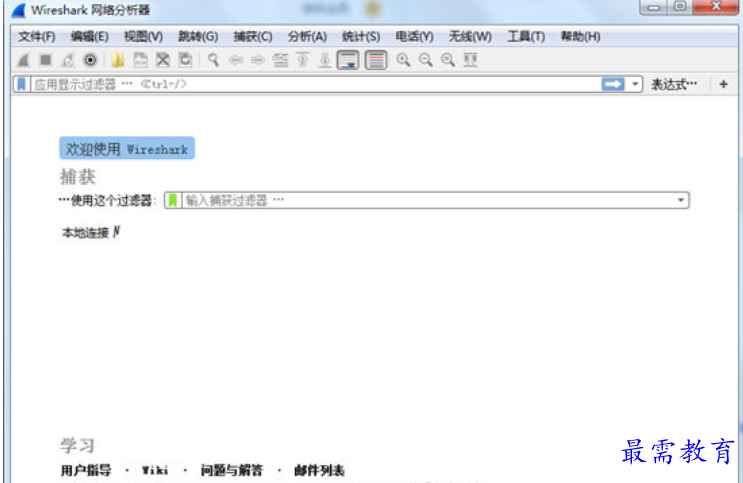Click the Wireshark title bar icon
This screenshot has width=743, height=483.
[x=19, y=10]
